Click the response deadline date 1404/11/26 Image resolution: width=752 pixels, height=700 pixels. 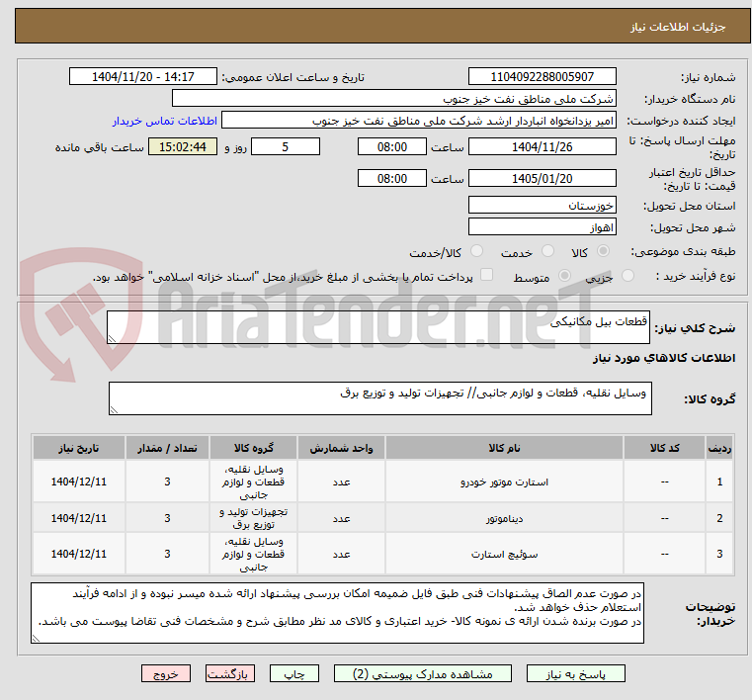tap(542, 146)
